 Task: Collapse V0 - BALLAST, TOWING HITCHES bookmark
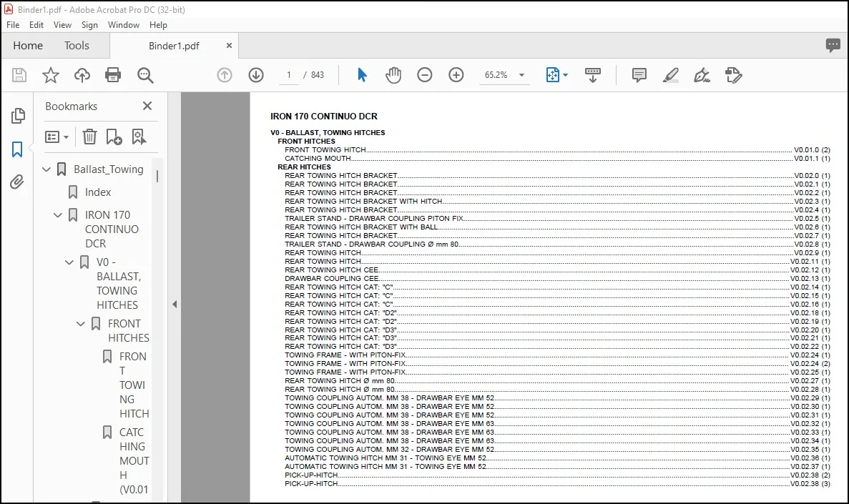coord(69,262)
